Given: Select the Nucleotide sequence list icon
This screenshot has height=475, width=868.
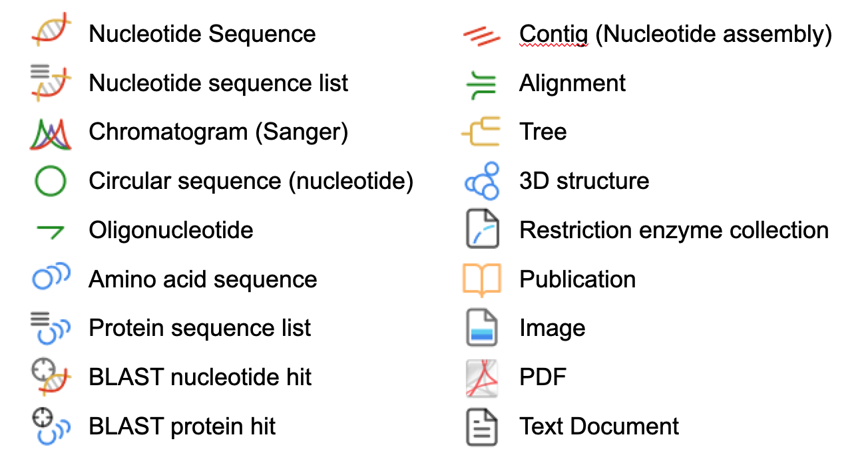Looking at the screenshot, I should (51, 82).
